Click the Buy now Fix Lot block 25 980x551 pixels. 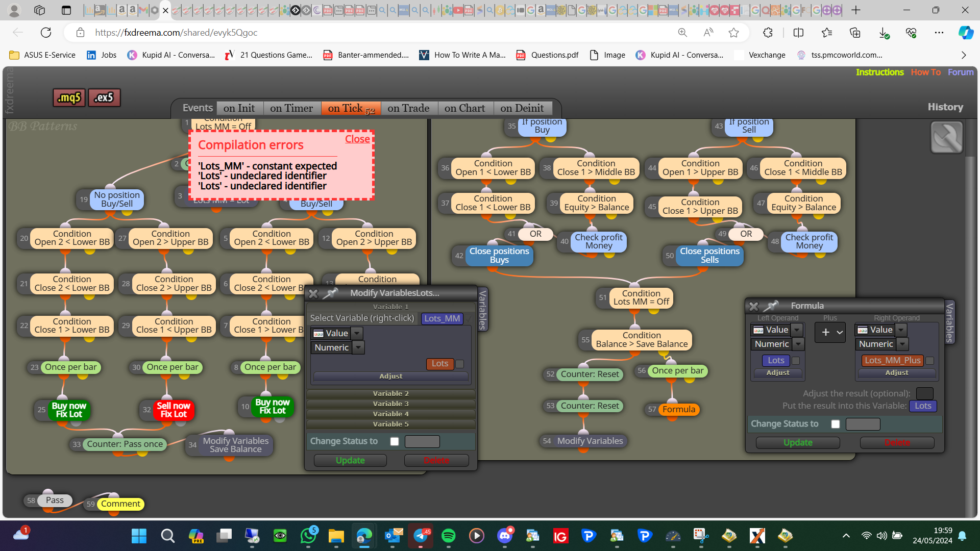pyautogui.click(x=69, y=410)
